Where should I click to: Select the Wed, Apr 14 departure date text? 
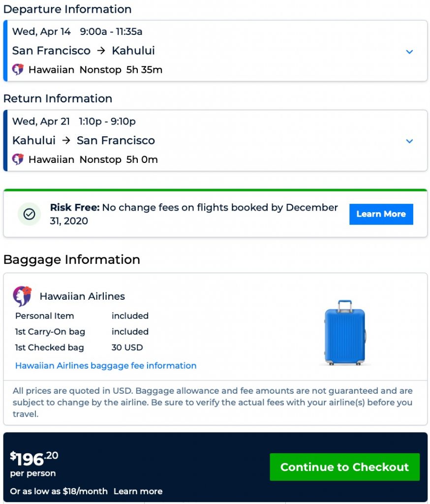tap(41, 31)
